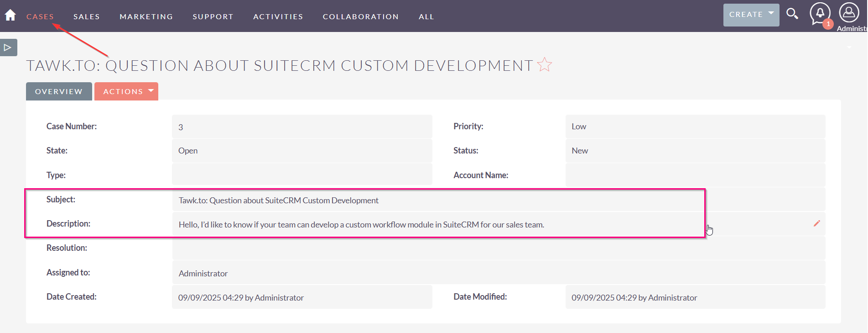Click the Assigned to Administrator value
The width and height of the screenshot is (868, 333).
pos(203,273)
